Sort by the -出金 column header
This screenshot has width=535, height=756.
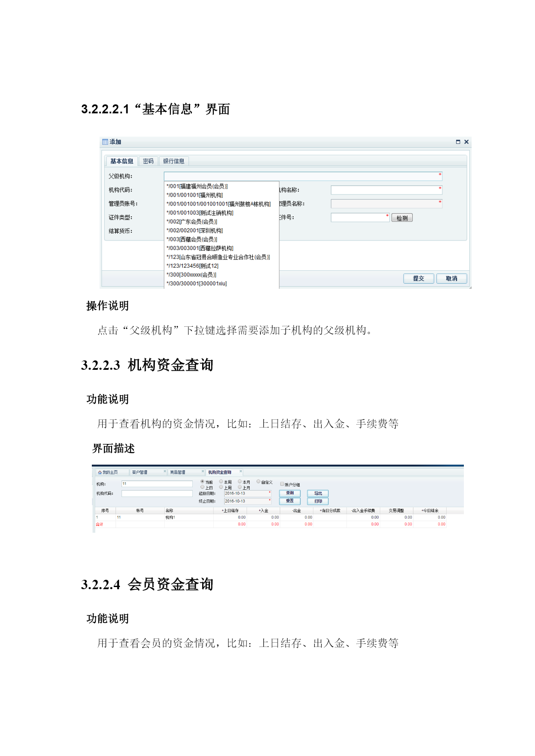(x=297, y=511)
